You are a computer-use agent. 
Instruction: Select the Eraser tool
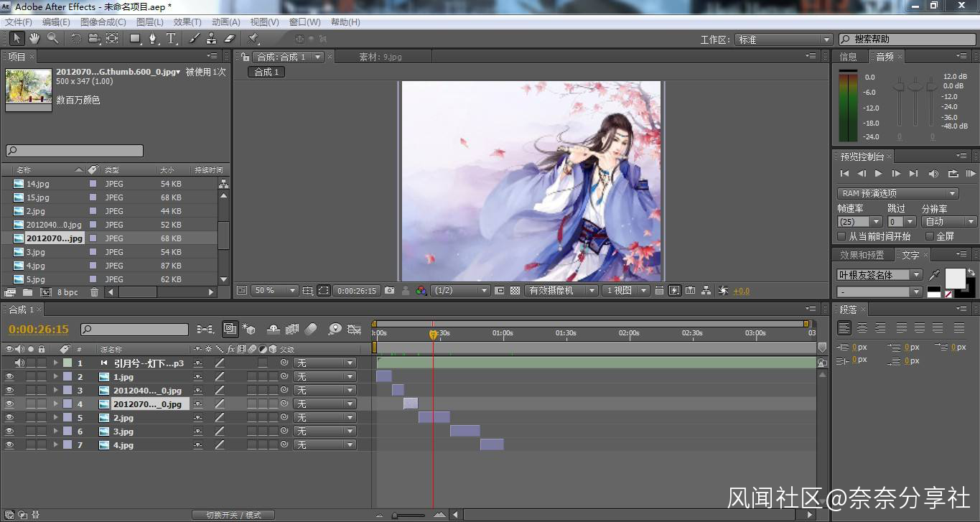click(x=230, y=39)
